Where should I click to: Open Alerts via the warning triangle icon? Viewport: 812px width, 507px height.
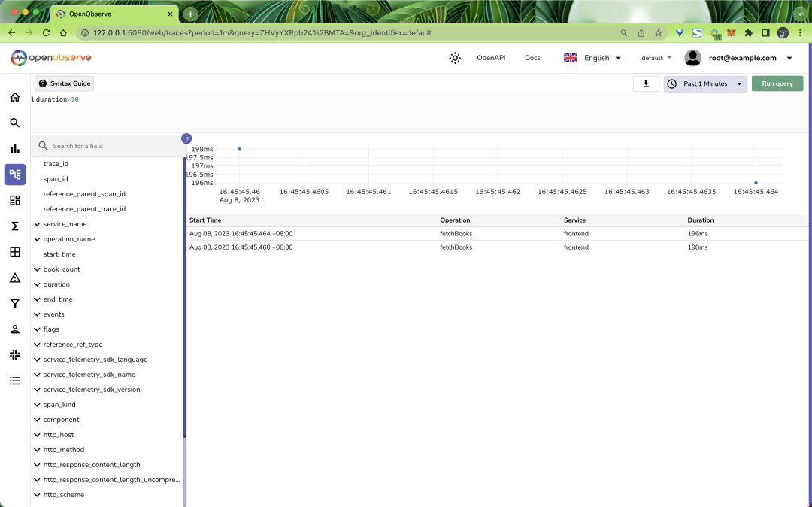[14, 278]
